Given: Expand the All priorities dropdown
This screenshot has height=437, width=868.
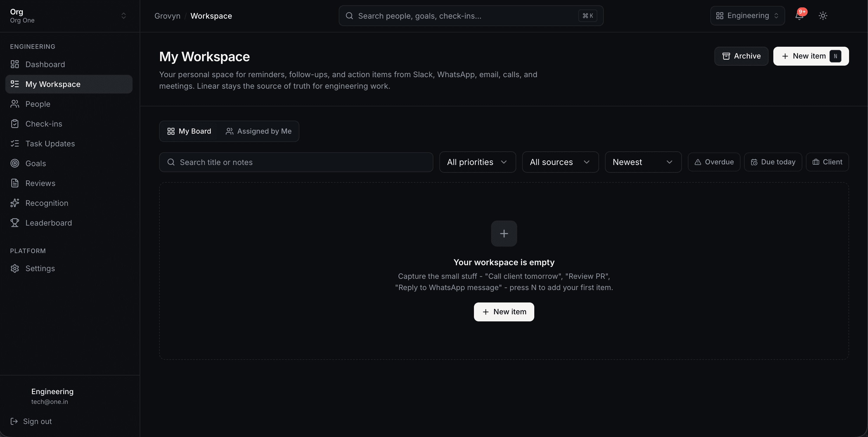Looking at the screenshot, I should point(477,162).
